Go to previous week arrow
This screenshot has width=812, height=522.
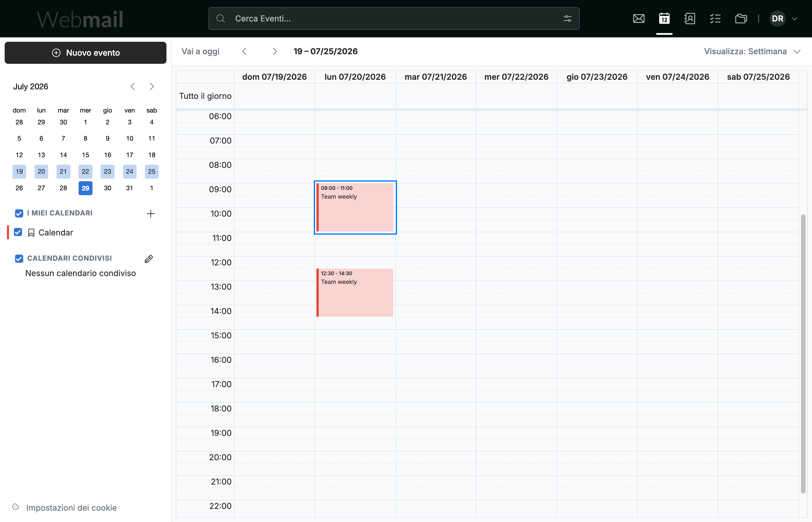244,51
